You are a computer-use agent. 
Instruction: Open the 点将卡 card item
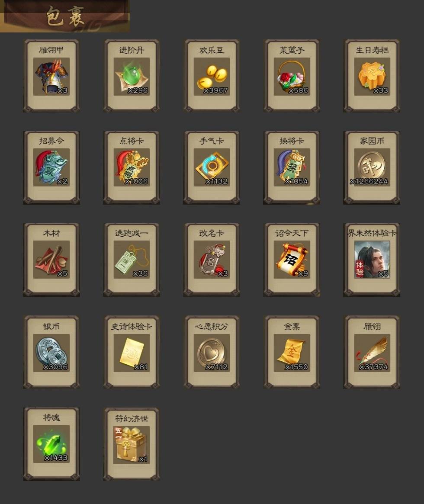click(132, 167)
